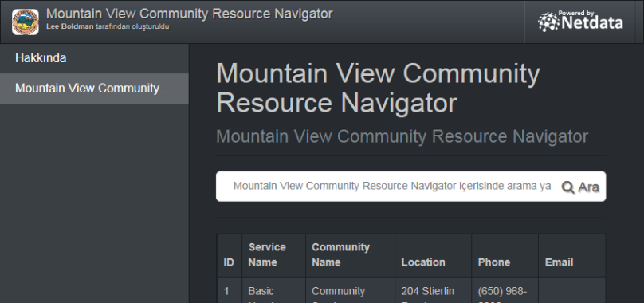Open the Powered by Netdata logo link
This screenshot has width=644, height=303.
(580, 22)
